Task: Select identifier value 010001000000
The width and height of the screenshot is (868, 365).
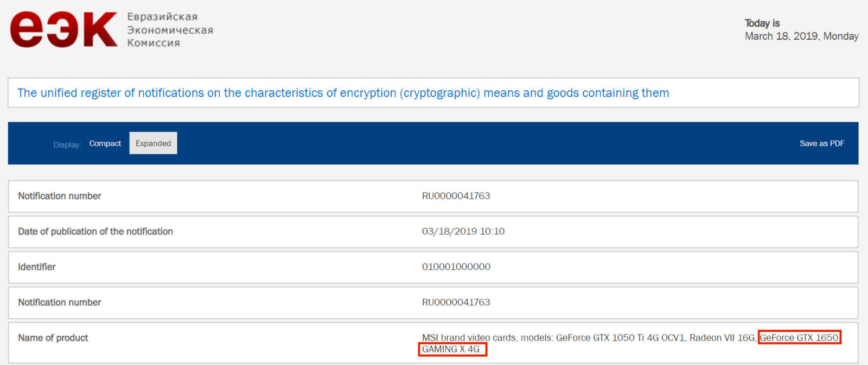Action: (456, 267)
